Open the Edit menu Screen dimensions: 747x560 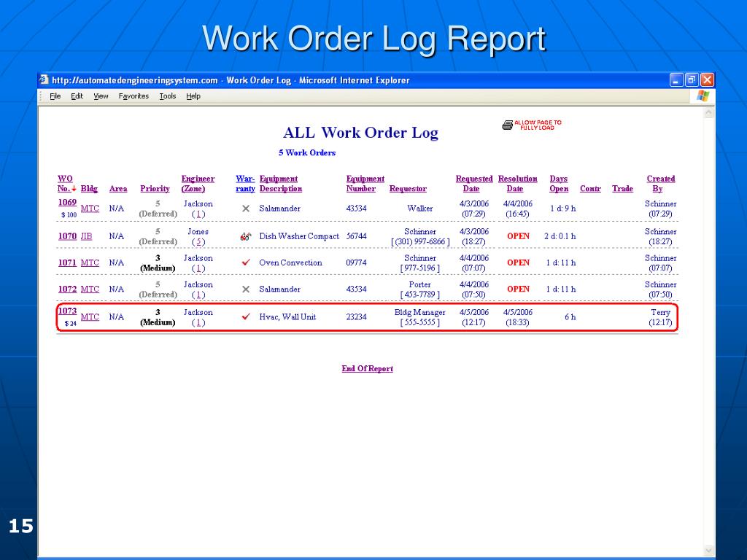click(77, 96)
